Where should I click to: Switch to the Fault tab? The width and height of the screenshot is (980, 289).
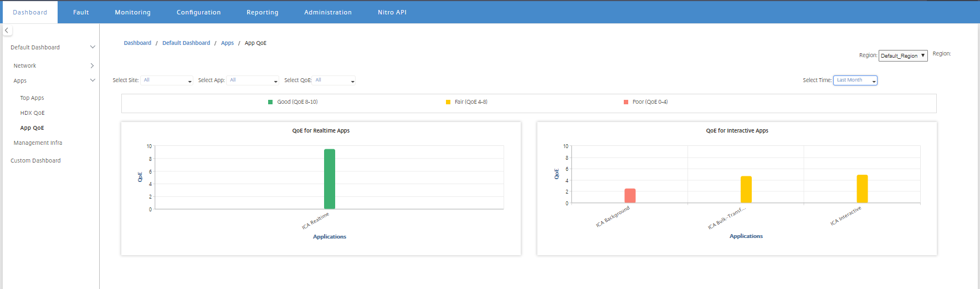(x=81, y=12)
